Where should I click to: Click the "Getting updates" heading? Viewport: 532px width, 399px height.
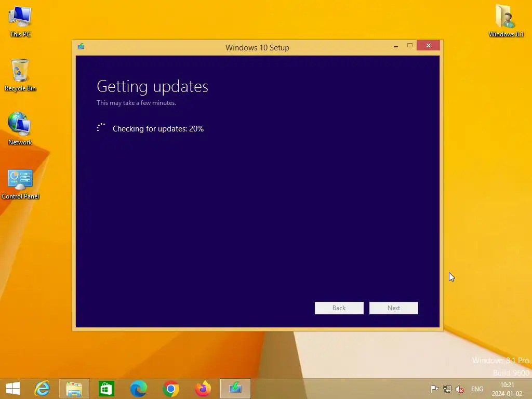(152, 87)
